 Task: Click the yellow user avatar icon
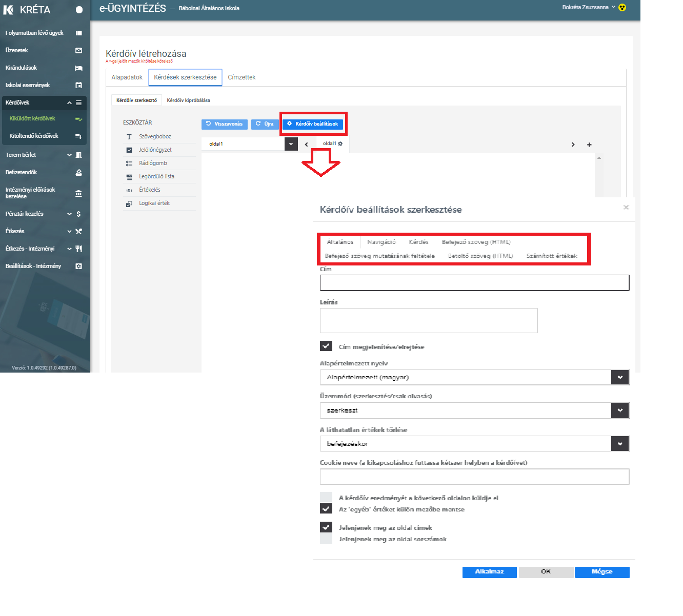[622, 8]
